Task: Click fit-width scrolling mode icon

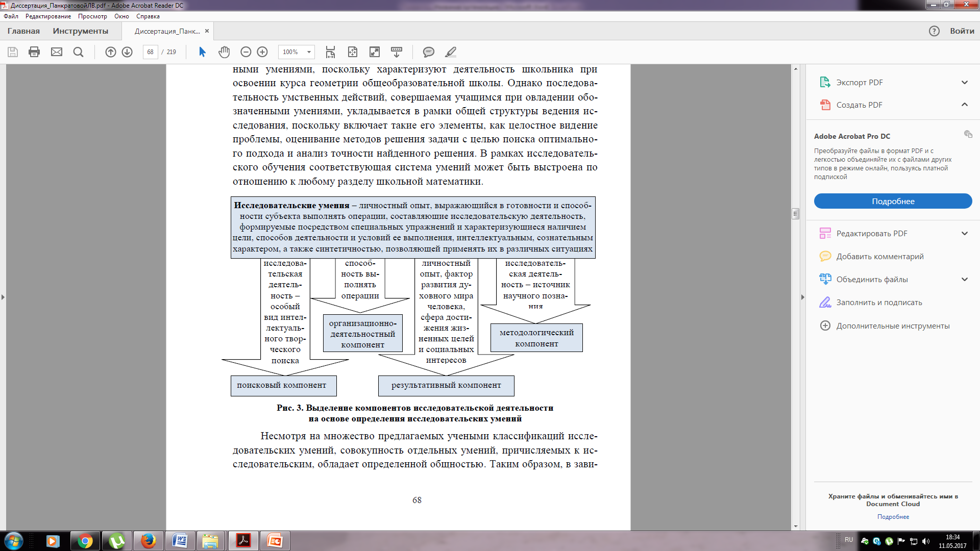Action: (x=330, y=52)
